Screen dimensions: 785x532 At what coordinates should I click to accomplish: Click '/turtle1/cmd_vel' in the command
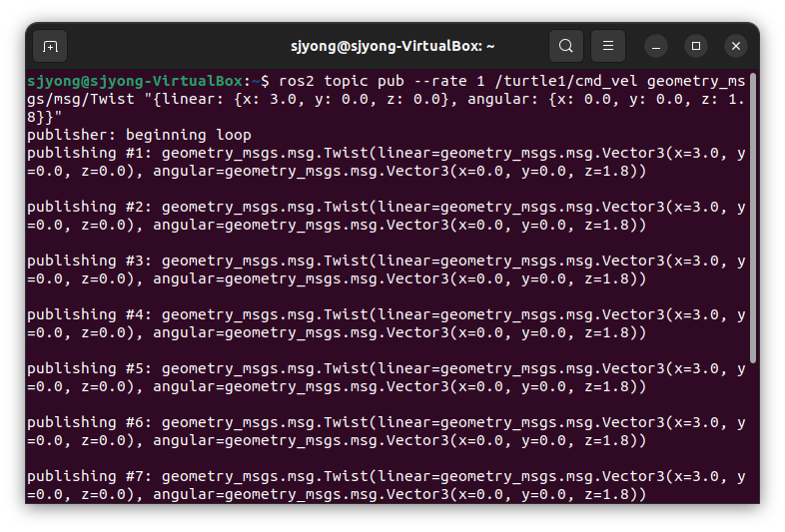tap(565, 81)
